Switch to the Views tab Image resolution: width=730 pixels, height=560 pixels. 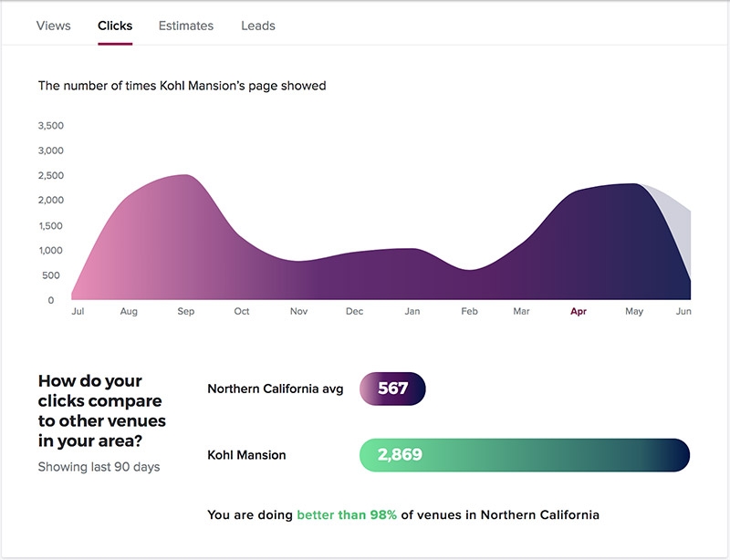(x=53, y=26)
